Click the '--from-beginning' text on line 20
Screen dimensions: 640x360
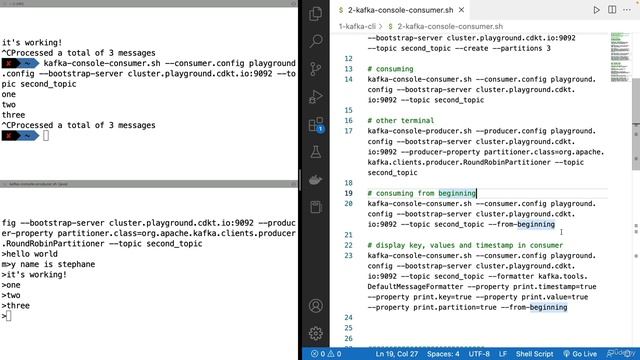522,224
